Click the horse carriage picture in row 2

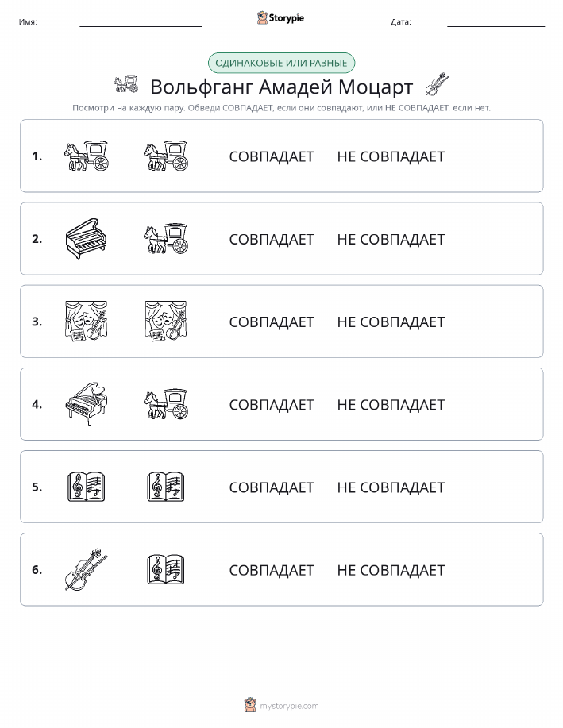166,239
